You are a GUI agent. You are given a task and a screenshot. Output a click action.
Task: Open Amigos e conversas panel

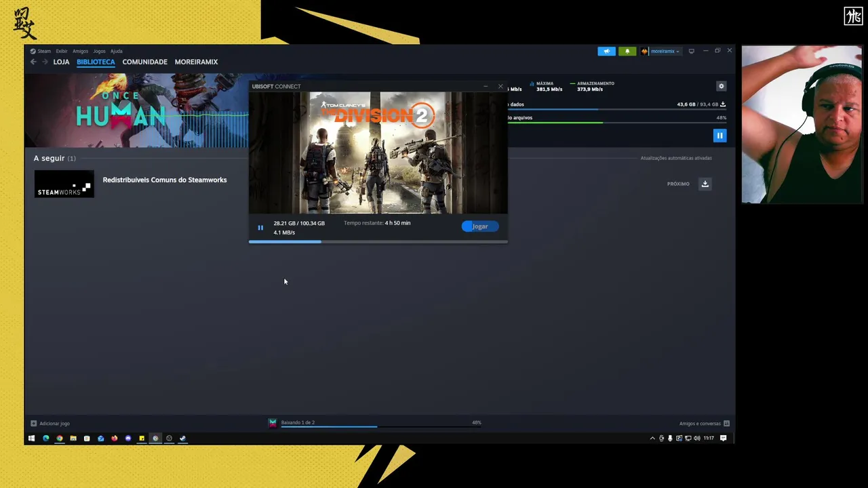(705, 424)
